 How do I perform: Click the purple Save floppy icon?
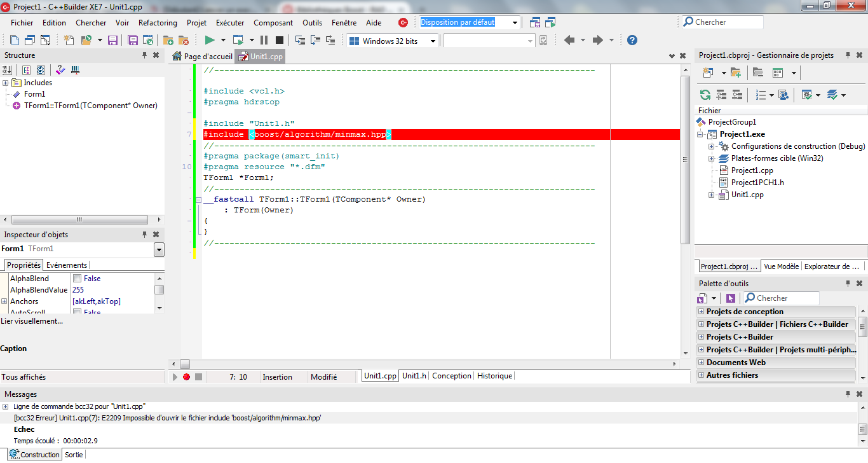coord(113,40)
